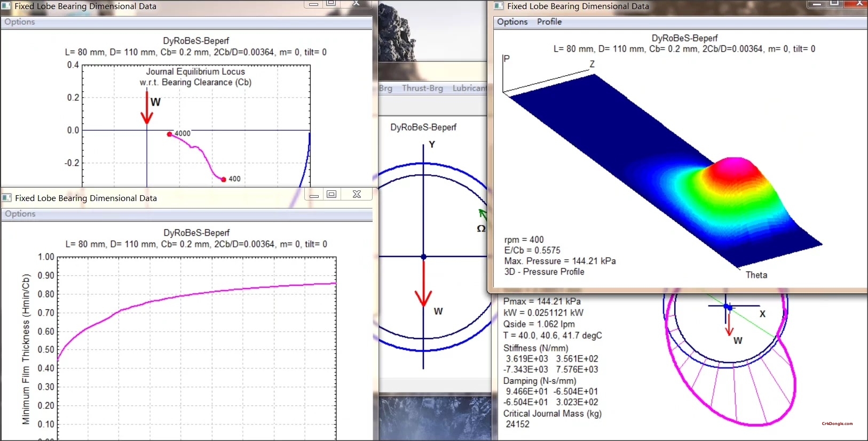Open Options menu in Journal Equilibrium Locus window
The width and height of the screenshot is (868, 441).
tap(20, 22)
